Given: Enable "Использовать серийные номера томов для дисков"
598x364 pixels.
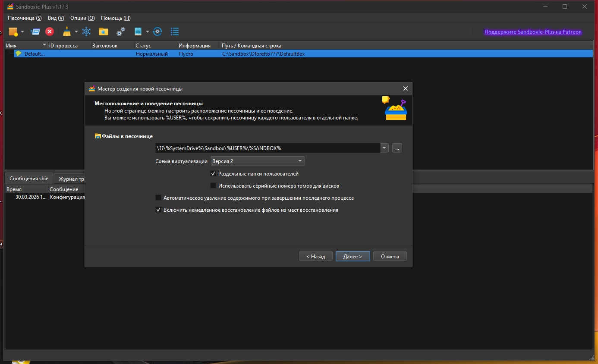Looking at the screenshot, I should point(213,186).
